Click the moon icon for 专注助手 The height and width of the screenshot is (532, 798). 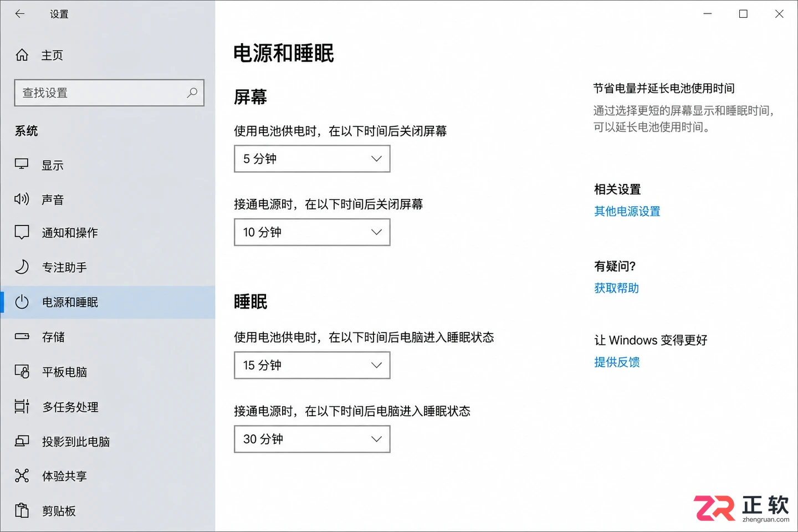[x=22, y=267]
